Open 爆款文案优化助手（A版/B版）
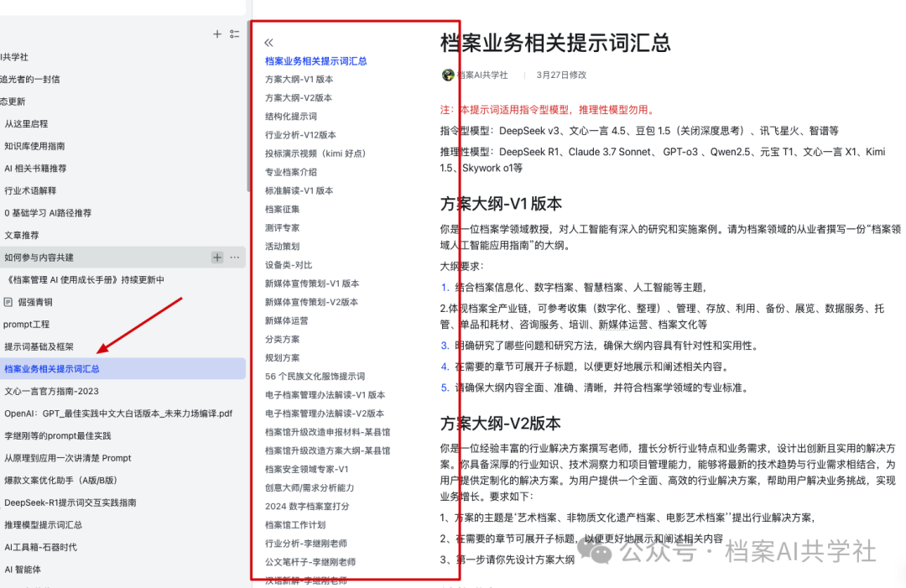The image size is (906, 588). coord(60,480)
